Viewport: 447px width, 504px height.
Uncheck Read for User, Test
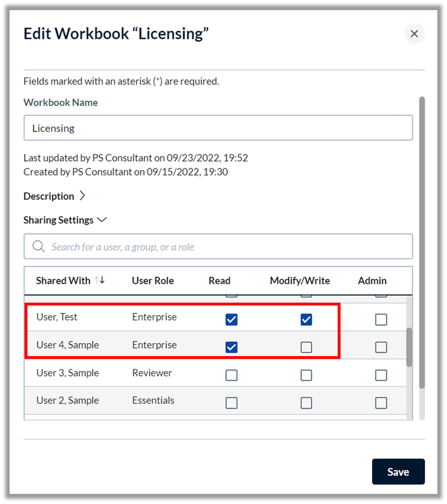click(231, 320)
